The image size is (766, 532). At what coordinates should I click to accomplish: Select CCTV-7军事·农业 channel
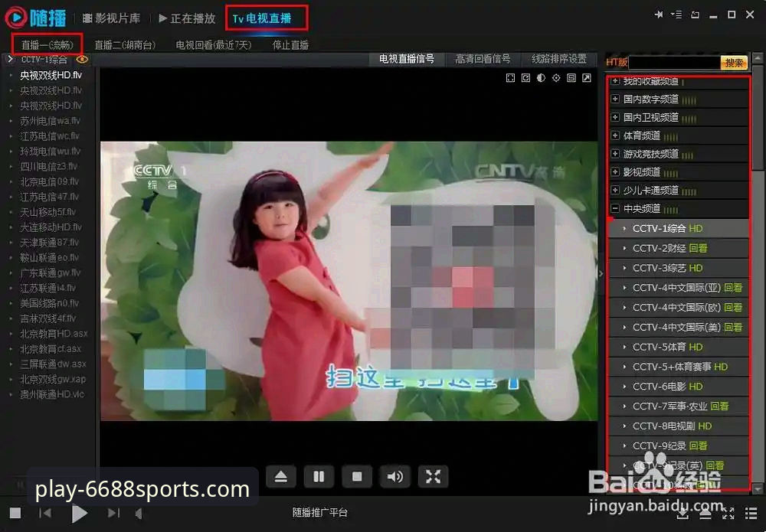(679, 406)
